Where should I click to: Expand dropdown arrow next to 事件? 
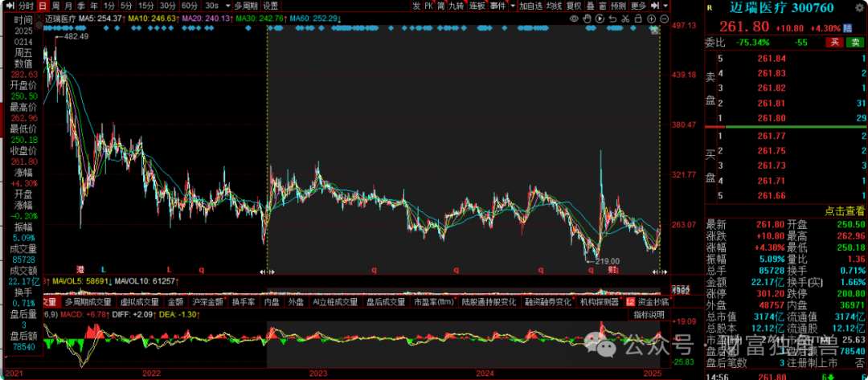click(512, 6)
